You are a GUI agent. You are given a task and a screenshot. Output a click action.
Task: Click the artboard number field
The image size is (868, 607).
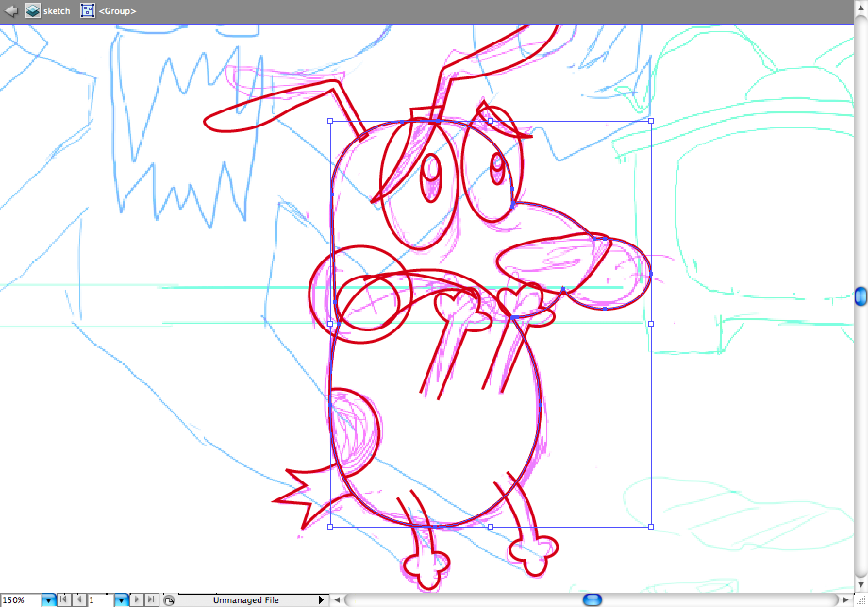[x=101, y=599]
